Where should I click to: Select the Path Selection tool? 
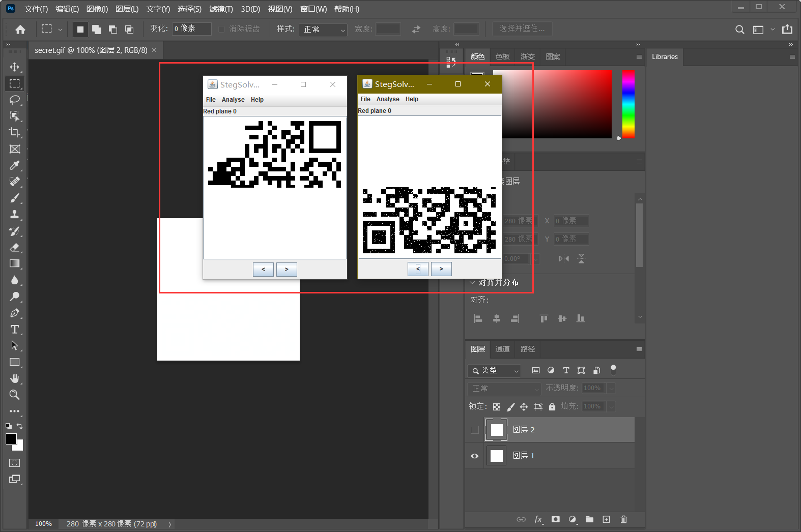tap(15, 345)
